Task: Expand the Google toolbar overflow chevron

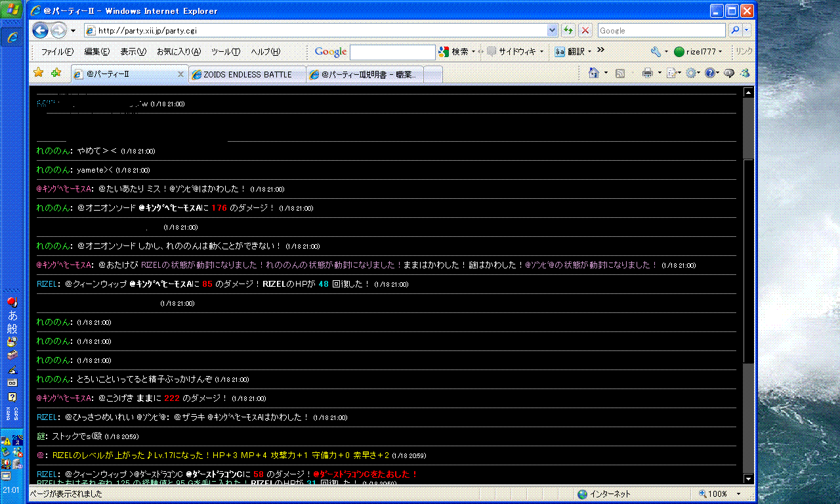Action: pos(600,51)
